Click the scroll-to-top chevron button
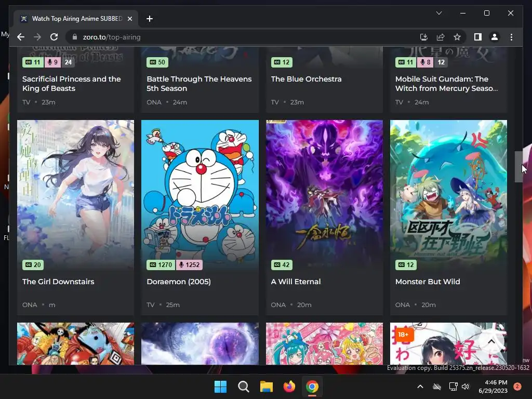The image size is (532, 399). (x=491, y=342)
